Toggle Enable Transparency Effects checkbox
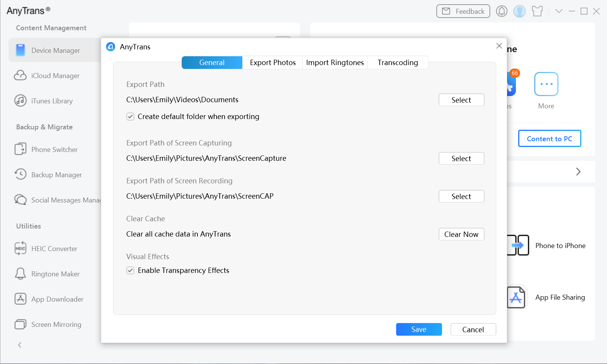The image size is (607, 364). pyautogui.click(x=131, y=270)
